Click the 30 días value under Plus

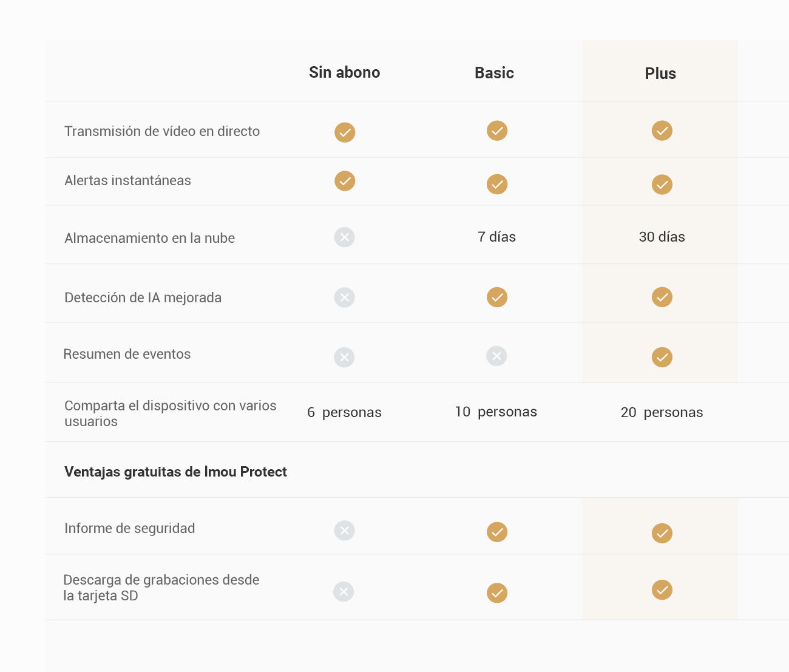662,237
